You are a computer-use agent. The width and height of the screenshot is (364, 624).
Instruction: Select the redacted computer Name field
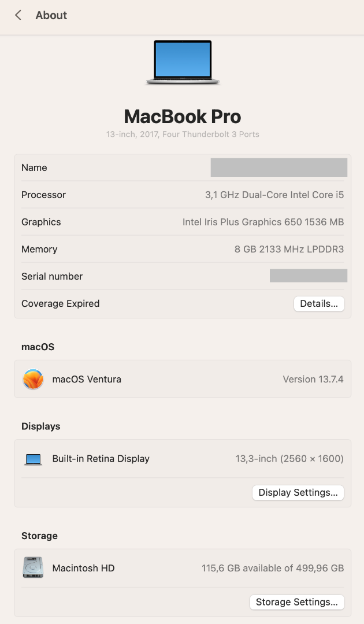[x=279, y=168]
